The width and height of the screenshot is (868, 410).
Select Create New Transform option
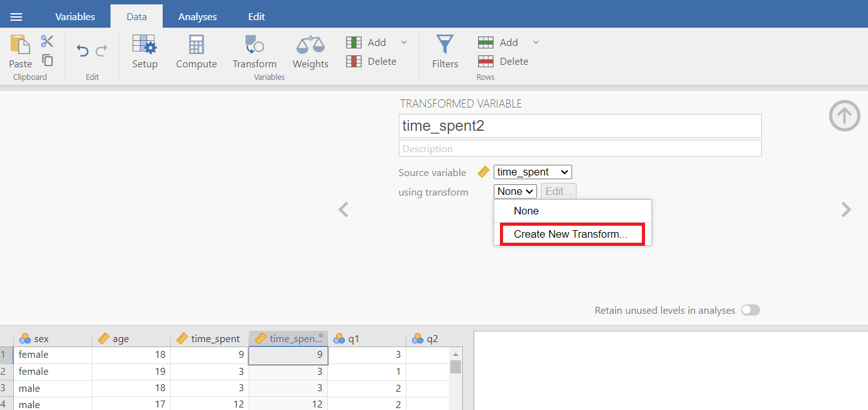click(571, 234)
